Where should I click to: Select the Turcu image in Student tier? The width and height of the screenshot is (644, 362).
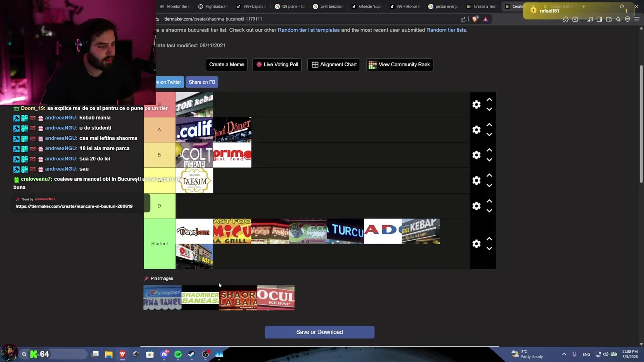(345, 231)
